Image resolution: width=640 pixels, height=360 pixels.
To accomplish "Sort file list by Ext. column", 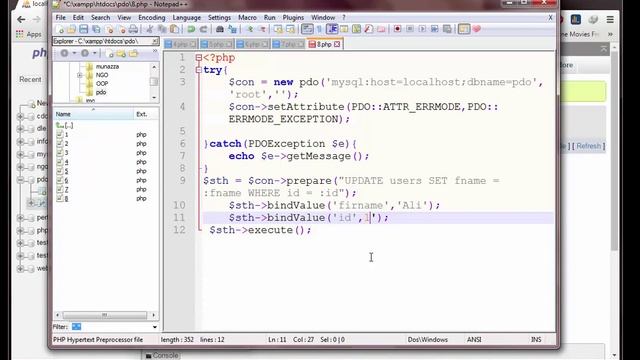I will click(x=146, y=114).
